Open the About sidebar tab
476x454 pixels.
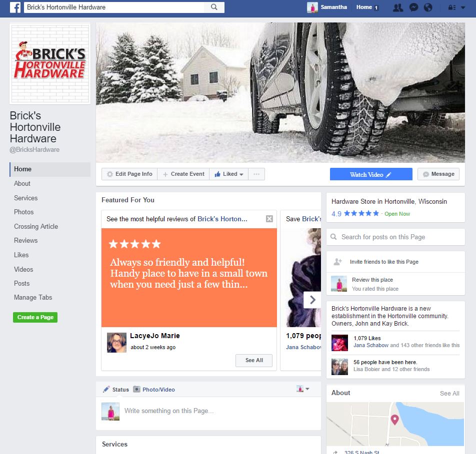[x=22, y=183]
